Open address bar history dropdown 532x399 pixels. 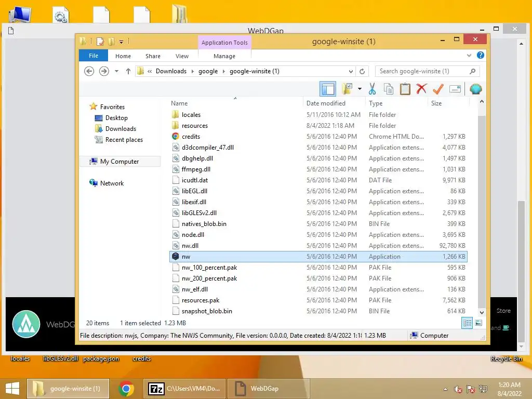click(x=351, y=71)
